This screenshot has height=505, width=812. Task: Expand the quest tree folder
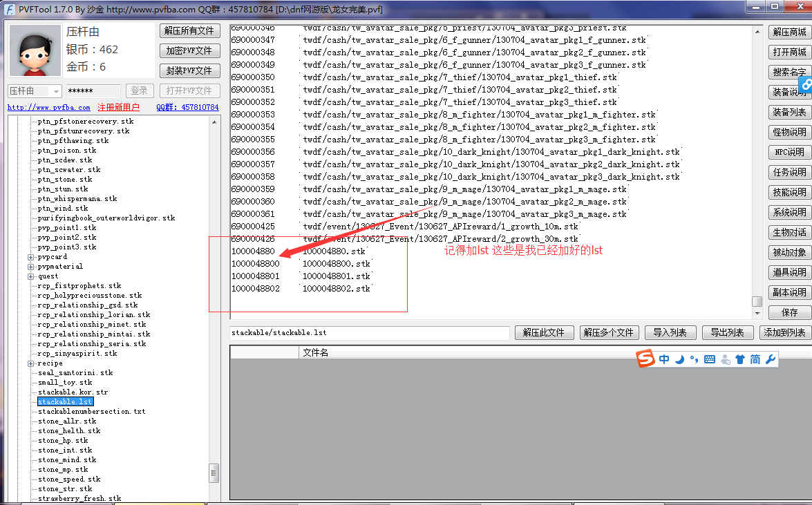click(x=31, y=276)
